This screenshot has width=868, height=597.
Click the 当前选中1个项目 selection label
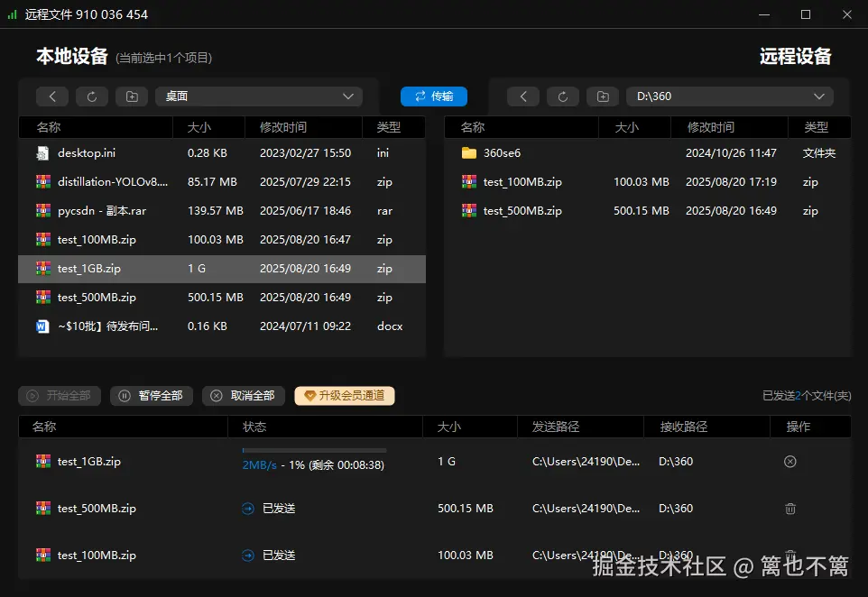tap(164, 58)
